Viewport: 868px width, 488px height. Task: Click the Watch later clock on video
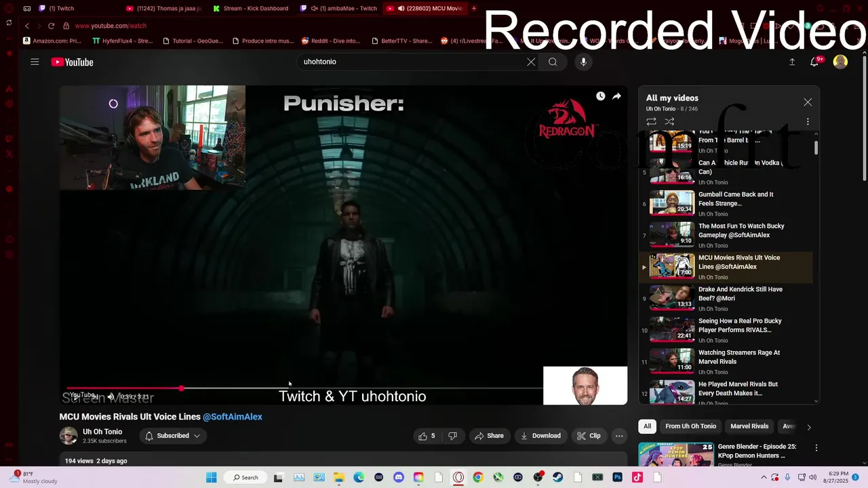point(600,96)
